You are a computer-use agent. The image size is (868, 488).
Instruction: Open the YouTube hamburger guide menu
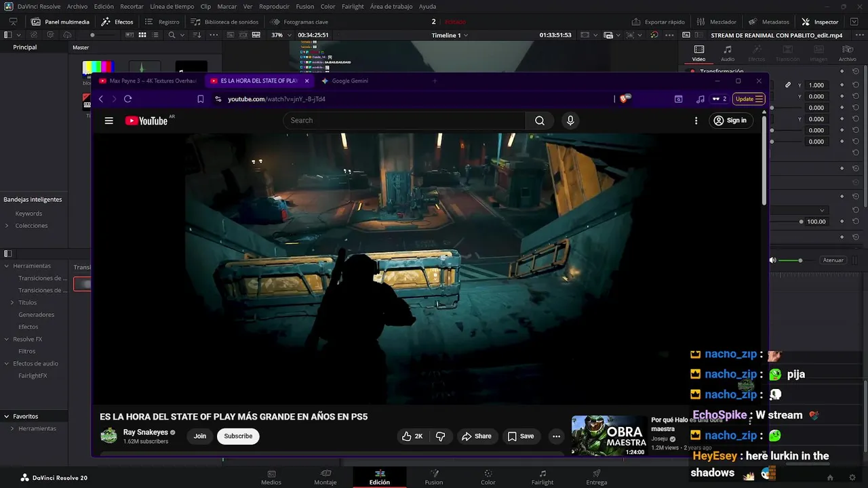pos(108,121)
